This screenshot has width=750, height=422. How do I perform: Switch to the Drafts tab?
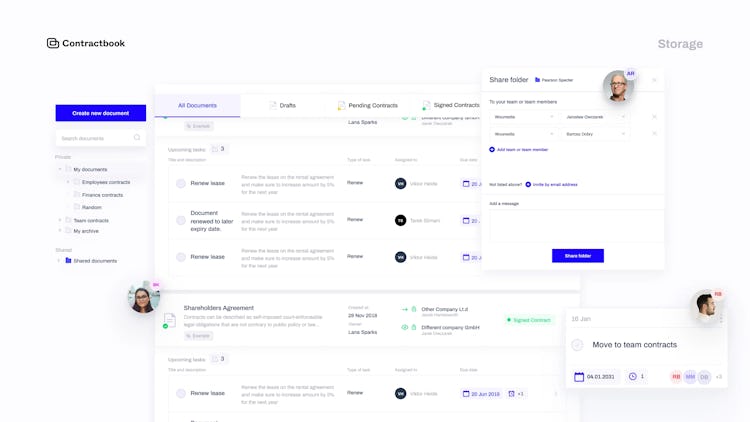tap(283, 105)
